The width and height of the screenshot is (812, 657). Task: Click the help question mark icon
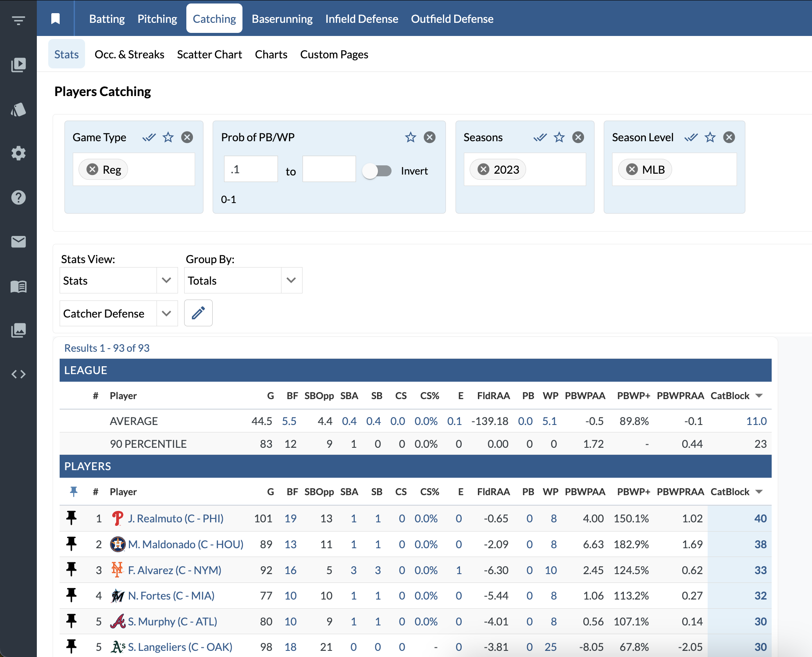click(x=18, y=198)
